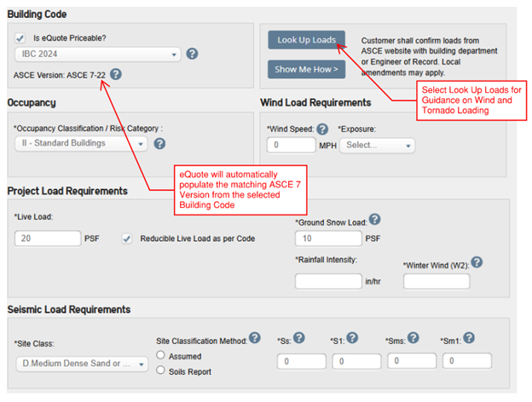Open Occupancy Classification Risk Category dropdown
The image size is (532, 402).
tap(81, 144)
